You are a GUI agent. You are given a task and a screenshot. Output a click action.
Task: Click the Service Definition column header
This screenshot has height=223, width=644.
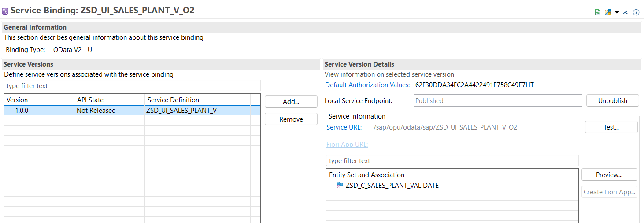[197, 100]
